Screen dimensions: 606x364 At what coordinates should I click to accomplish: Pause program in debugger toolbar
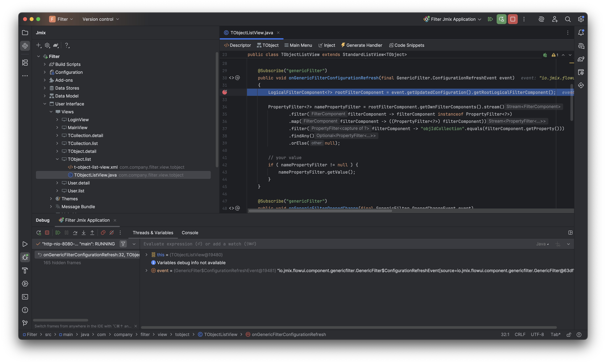click(67, 233)
